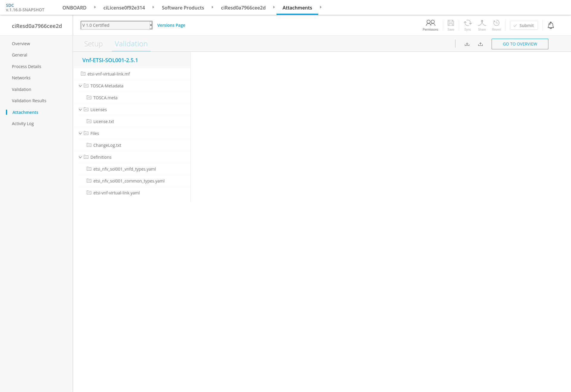Click the GO TO OVERVIEW button
The image size is (571, 392).
[520, 44]
